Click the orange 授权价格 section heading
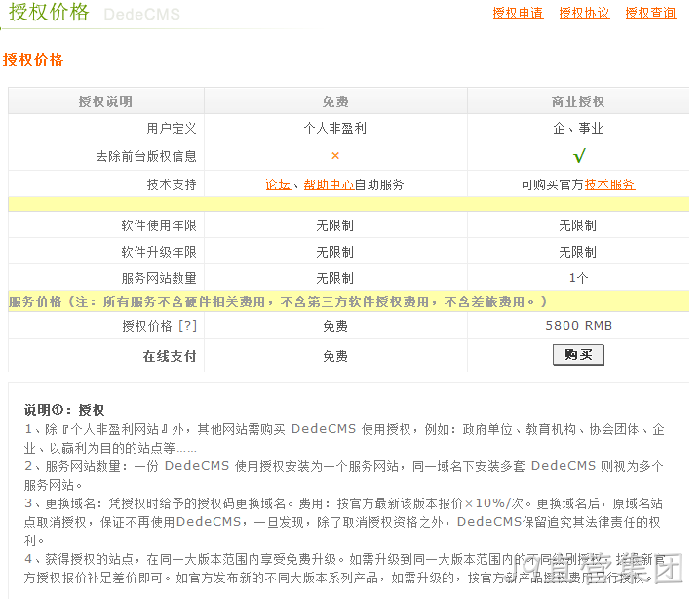Image resolution: width=700 pixels, height=599 pixels. [x=33, y=60]
